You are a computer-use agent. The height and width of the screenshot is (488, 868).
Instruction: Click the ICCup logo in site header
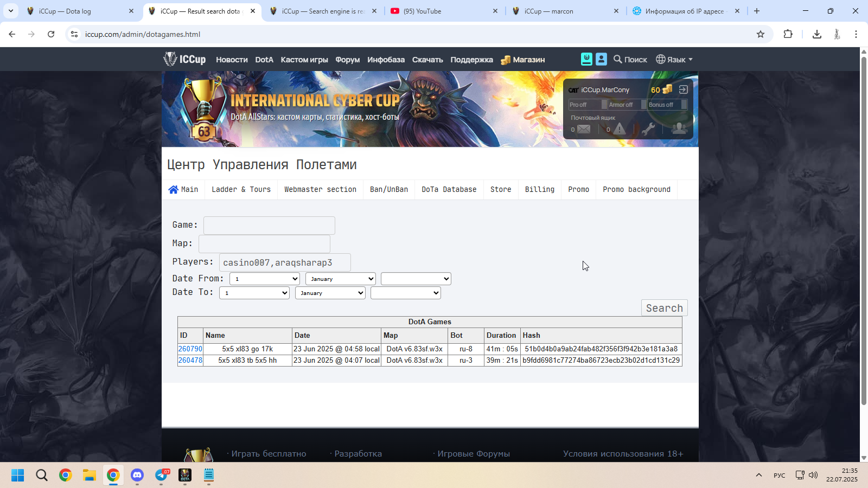tap(184, 59)
